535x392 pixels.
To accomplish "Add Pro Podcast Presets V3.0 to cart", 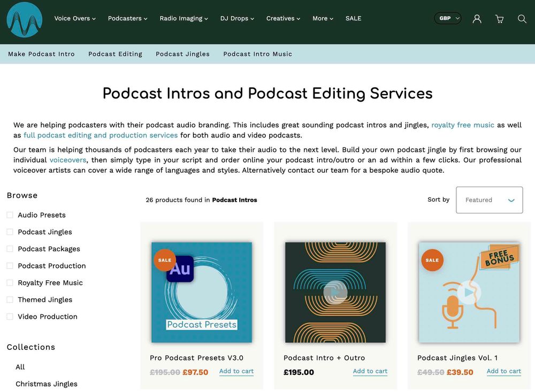I will [236, 371].
